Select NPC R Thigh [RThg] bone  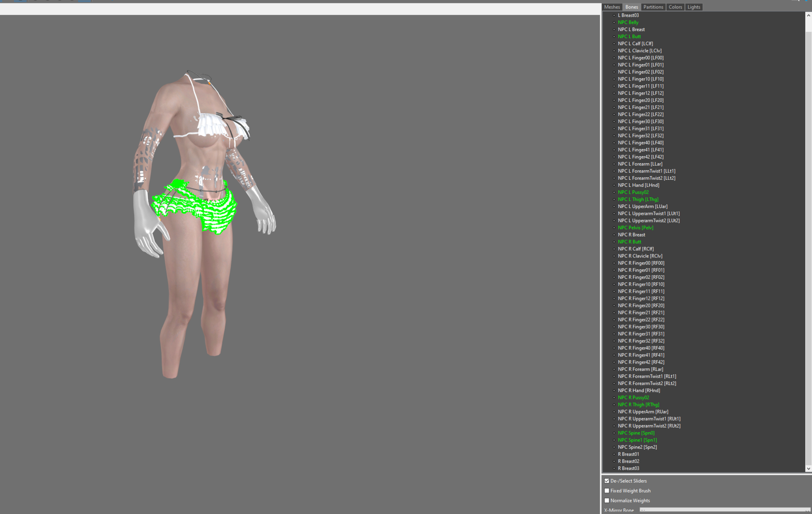(x=639, y=405)
